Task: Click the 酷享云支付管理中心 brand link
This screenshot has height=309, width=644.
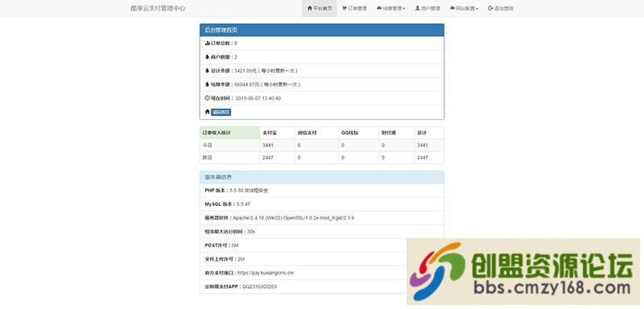Action: click(x=158, y=8)
